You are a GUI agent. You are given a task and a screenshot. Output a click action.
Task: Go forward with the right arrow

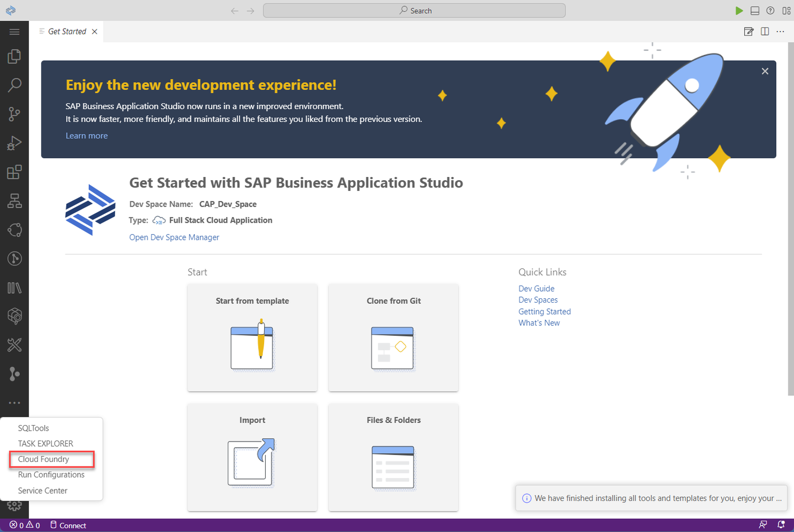[x=251, y=11]
